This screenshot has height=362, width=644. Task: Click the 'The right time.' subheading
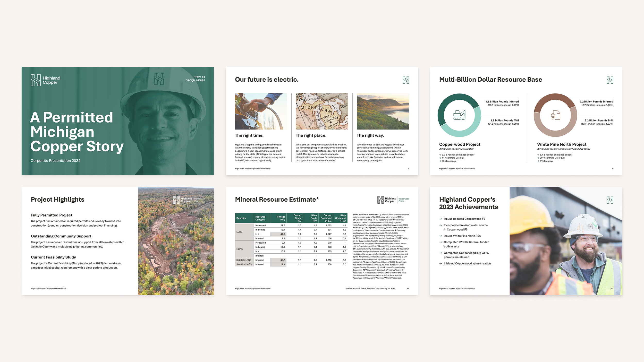pos(249,135)
